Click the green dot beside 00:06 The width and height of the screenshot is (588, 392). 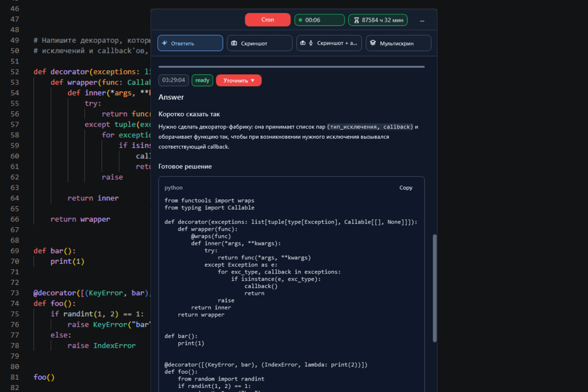point(300,20)
